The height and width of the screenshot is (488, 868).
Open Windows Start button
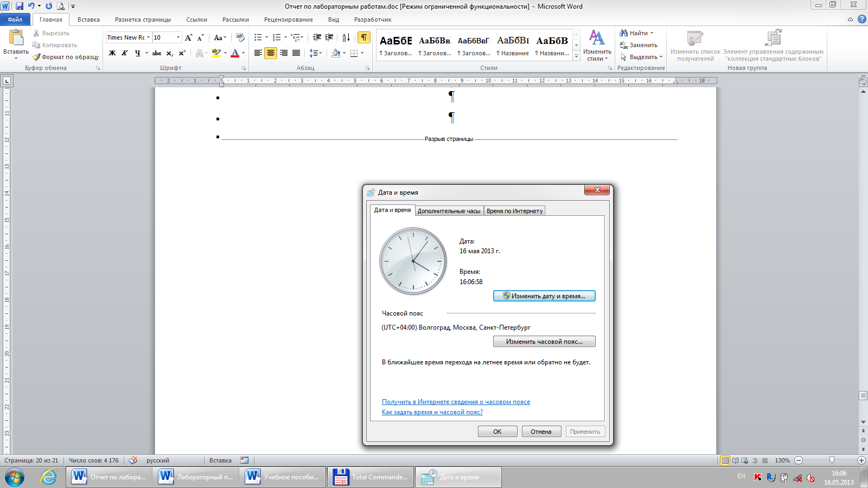click(15, 477)
